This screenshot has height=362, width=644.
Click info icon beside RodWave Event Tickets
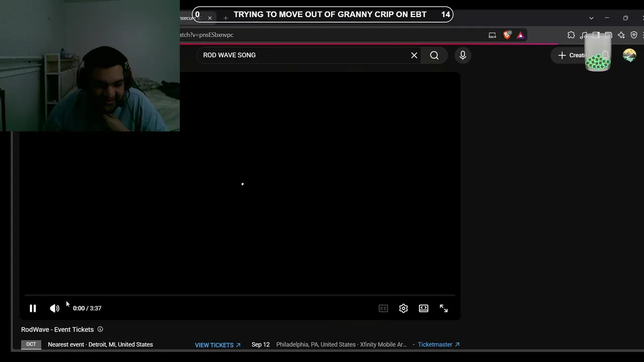click(100, 329)
